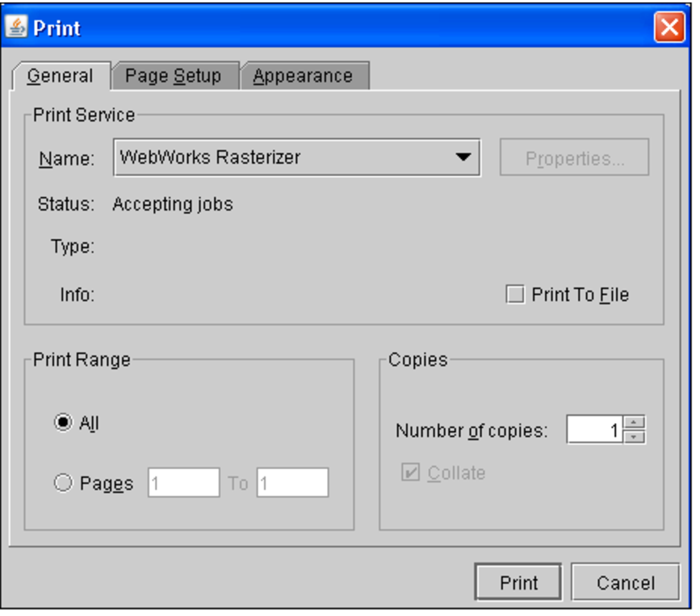Click the ending page field after To
The width and height of the screenshot is (700, 616).
coord(292,483)
